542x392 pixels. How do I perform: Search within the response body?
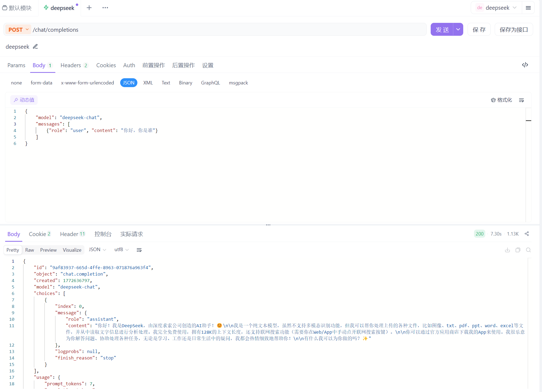coord(528,250)
